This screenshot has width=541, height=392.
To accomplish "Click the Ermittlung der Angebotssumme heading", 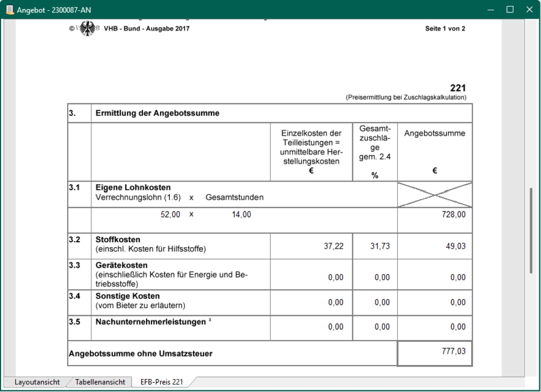I will point(157,113).
